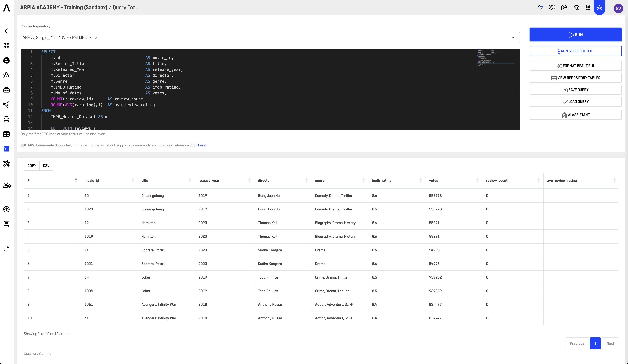Open the four-circles apps sidebar icon
The image size is (628, 364).
pos(7,45)
